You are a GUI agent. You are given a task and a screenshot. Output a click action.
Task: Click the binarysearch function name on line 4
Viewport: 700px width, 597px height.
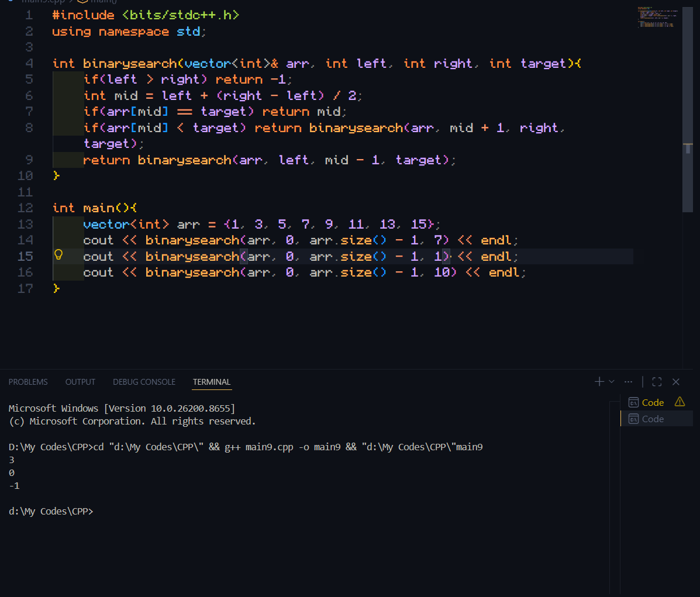pos(130,63)
